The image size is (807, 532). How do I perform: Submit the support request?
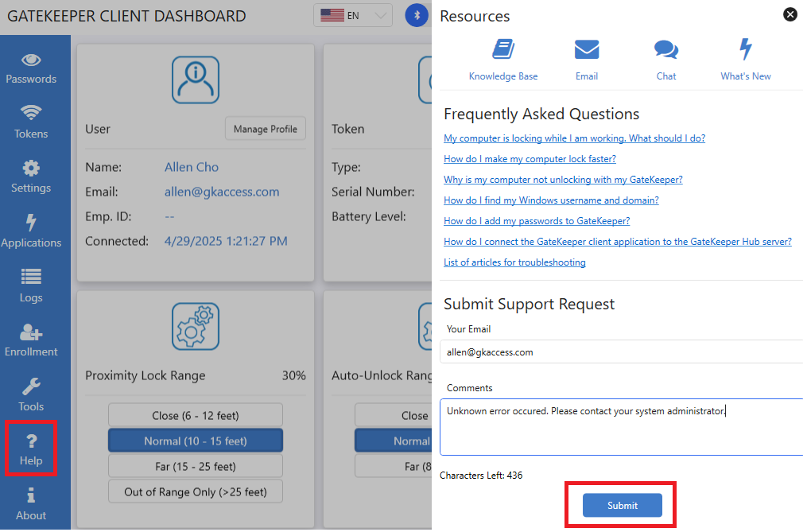623,506
